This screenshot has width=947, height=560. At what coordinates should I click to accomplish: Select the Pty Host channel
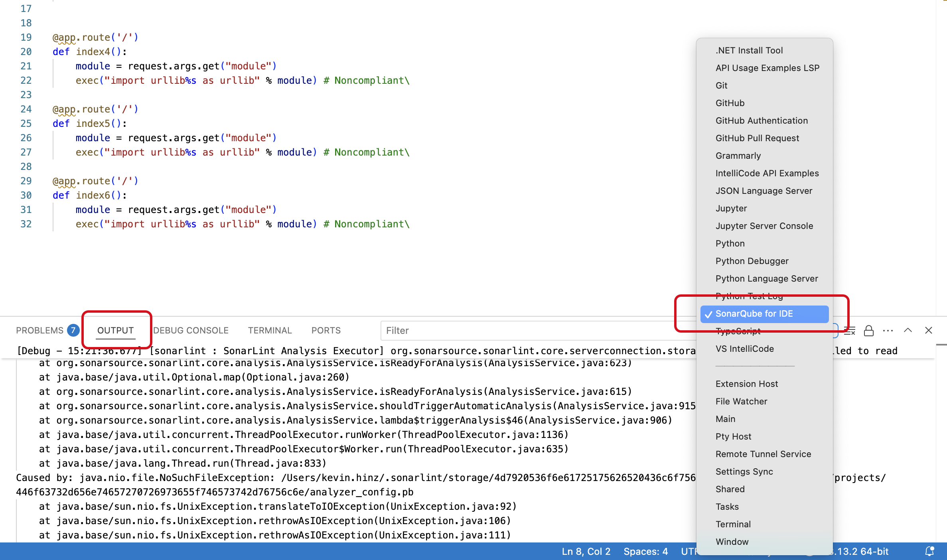click(x=764, y=436)
